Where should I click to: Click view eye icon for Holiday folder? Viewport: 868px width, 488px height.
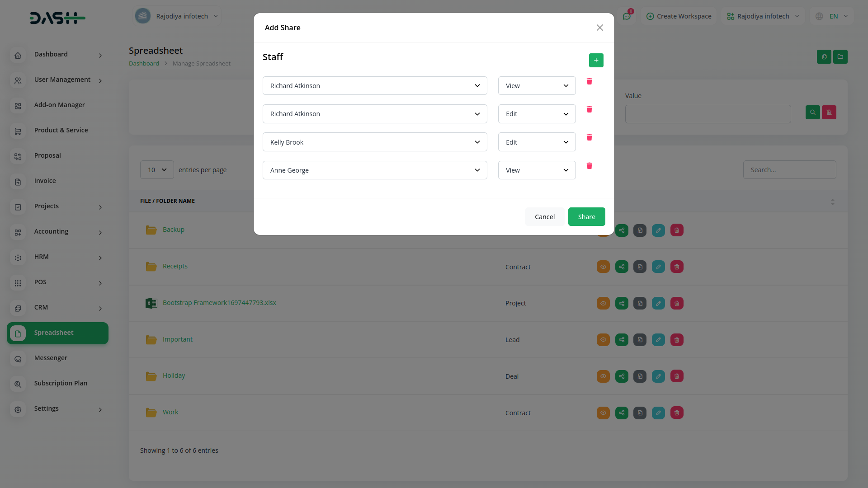click(x=603, y=376)
